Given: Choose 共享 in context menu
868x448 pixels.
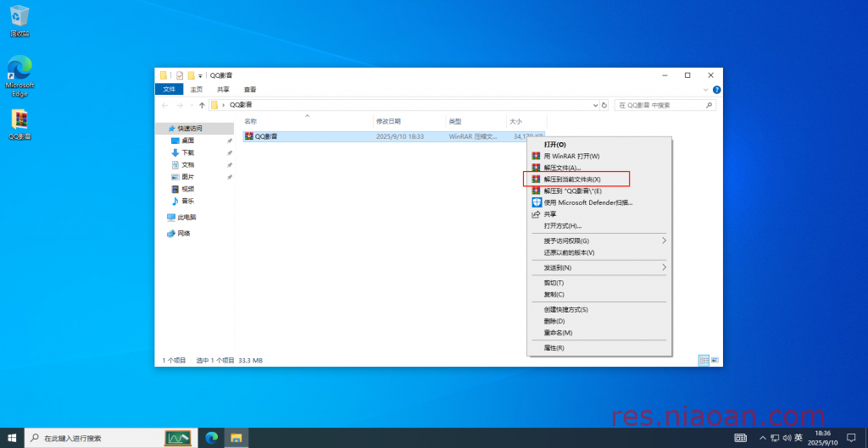Looking at the screenshot, I should click(x=599, y=214).
